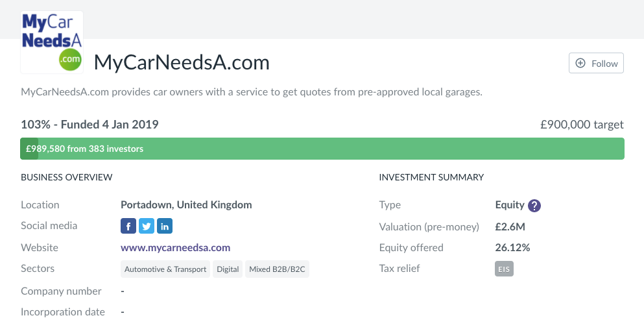Visit the www.mycarneedsa.com website link
The height and width of the screenshot is (331, 644).
pyautogui.click(x=175, y=247)
